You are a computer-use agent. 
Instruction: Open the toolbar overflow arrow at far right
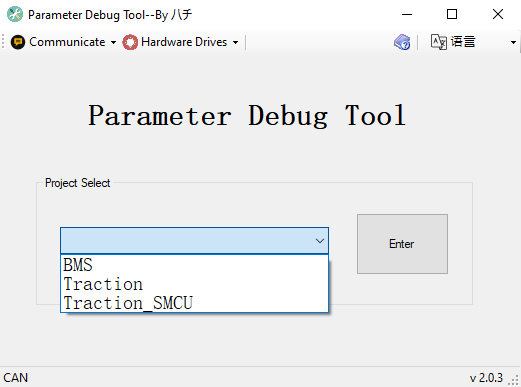[x=513, y=42]
